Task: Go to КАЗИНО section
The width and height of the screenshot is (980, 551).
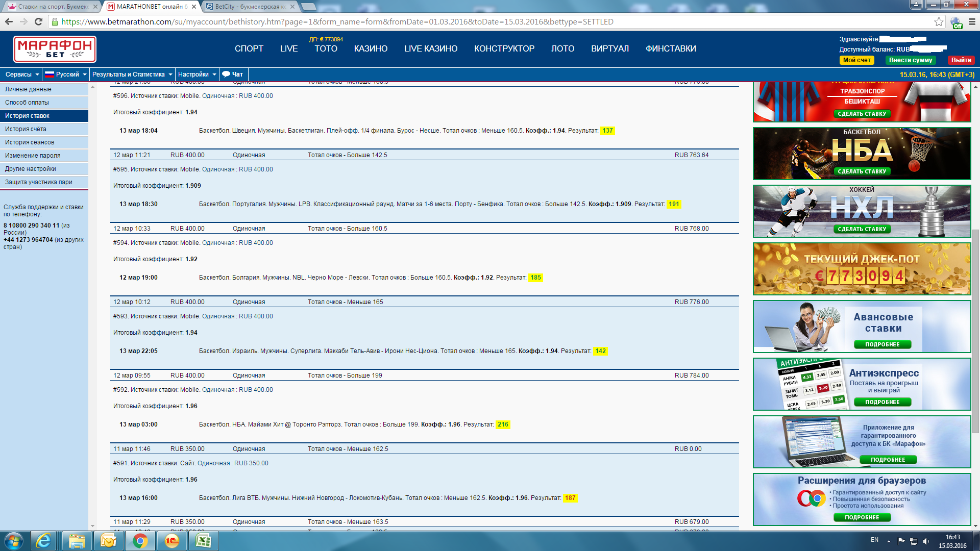Action: pos(371,48)
